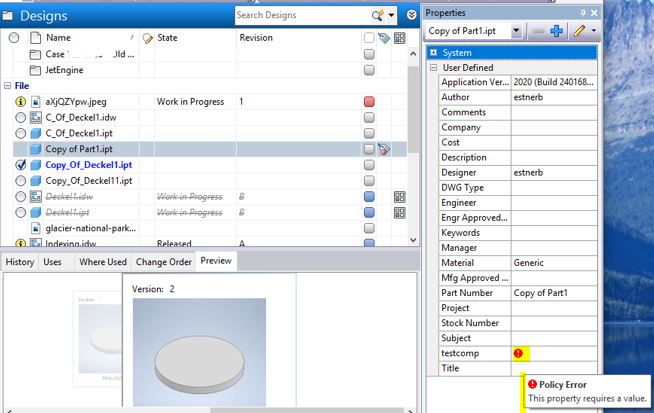
Task: Click inside the Search Designs field
Action: tap(302, 15)
